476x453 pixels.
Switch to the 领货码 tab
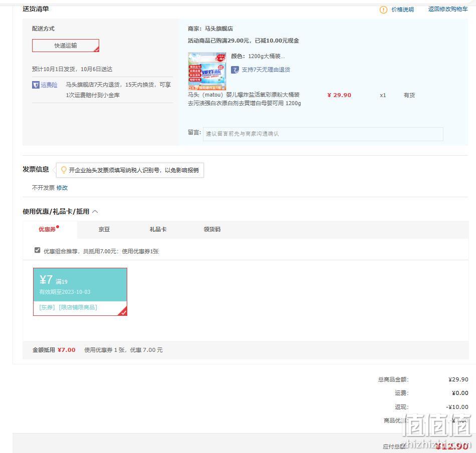coord(212,229)
